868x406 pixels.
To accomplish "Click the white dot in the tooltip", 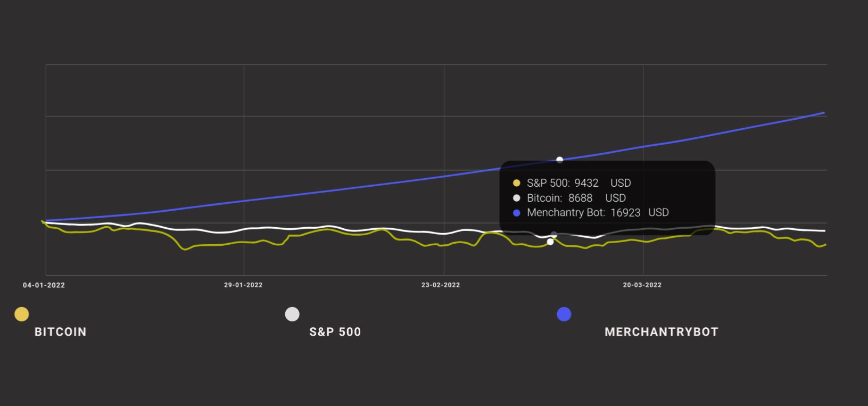I will tap(516, 198).
